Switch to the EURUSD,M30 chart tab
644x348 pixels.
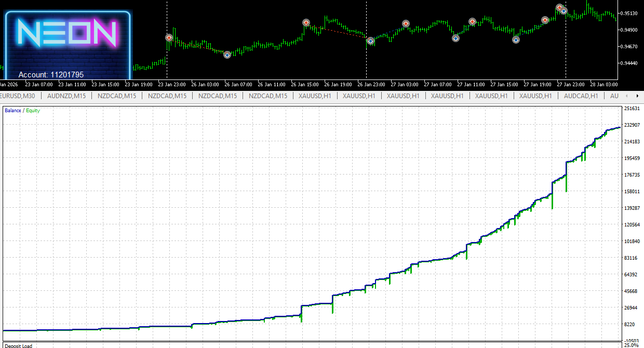[x=18, y=96]
